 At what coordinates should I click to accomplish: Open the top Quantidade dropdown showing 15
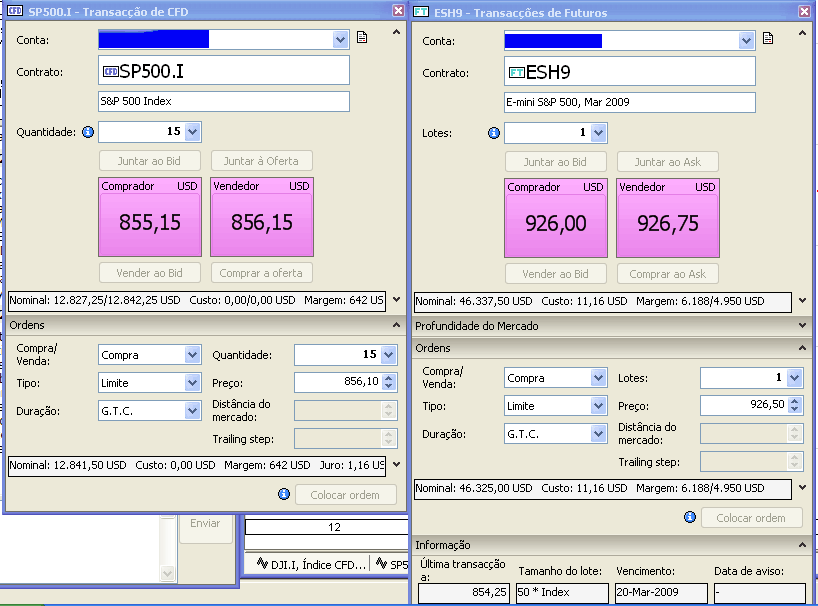193,132
